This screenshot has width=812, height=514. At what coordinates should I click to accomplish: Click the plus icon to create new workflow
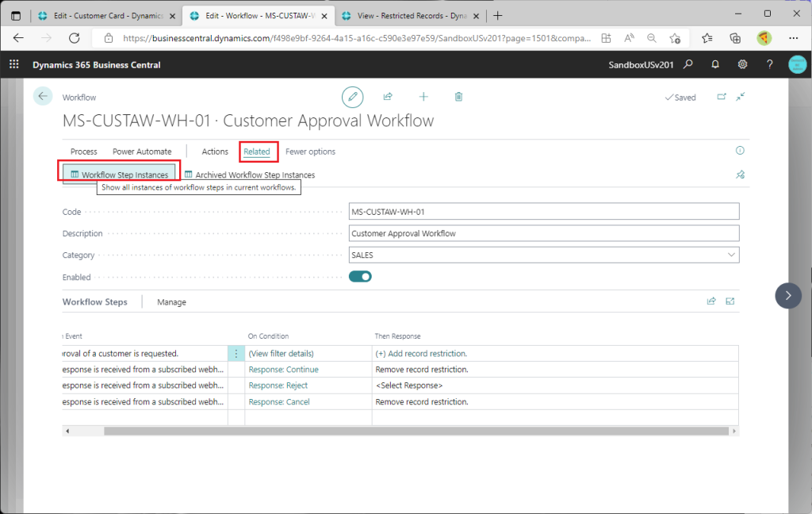click(423, 97)
